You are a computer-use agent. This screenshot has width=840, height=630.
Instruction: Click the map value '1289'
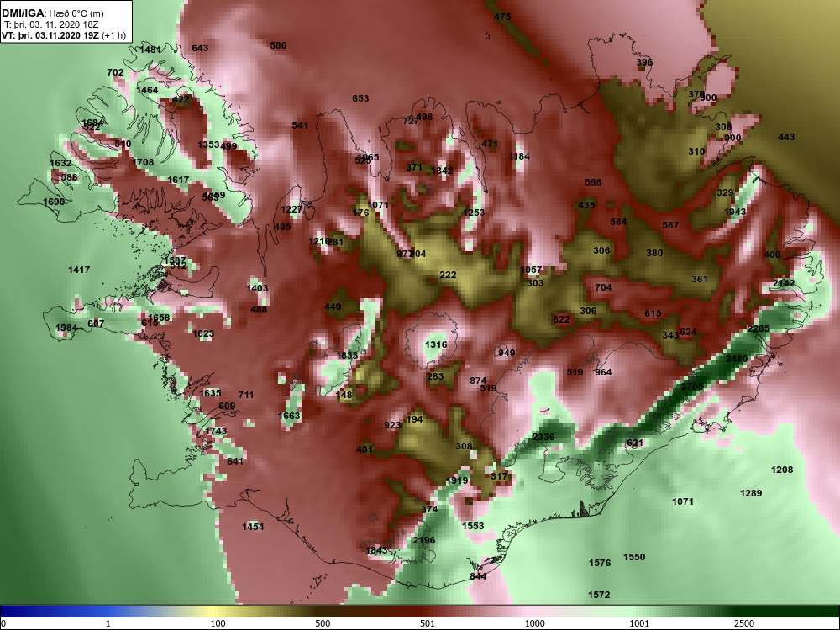coord(751,493)
